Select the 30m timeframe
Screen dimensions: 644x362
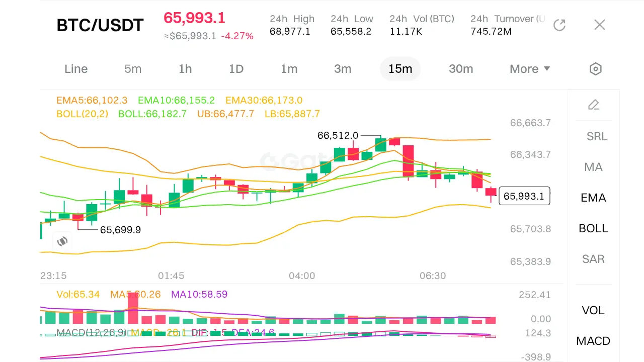coord(461,69)
